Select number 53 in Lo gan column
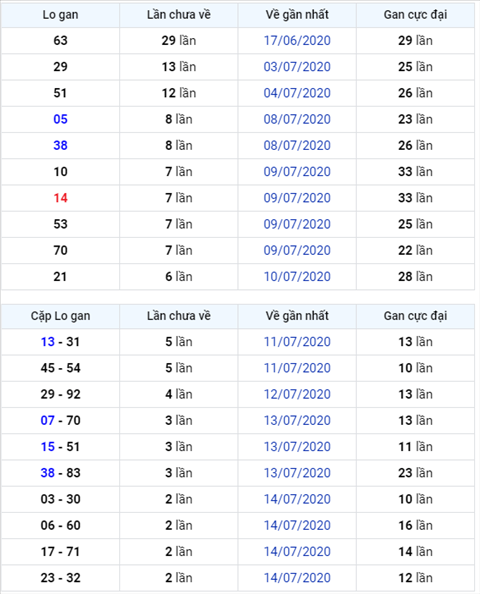Image resolution: width=480 pixels, height=594 pixels. pos(60,224)
